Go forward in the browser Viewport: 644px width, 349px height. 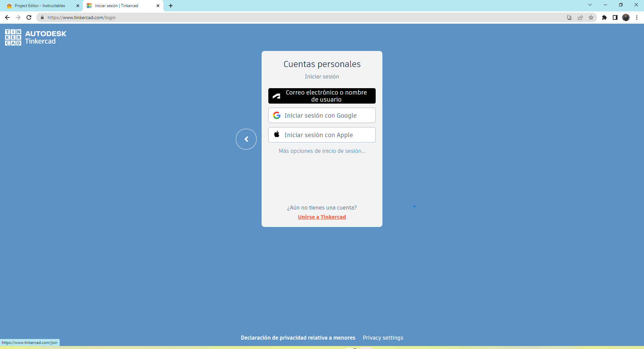18,17
